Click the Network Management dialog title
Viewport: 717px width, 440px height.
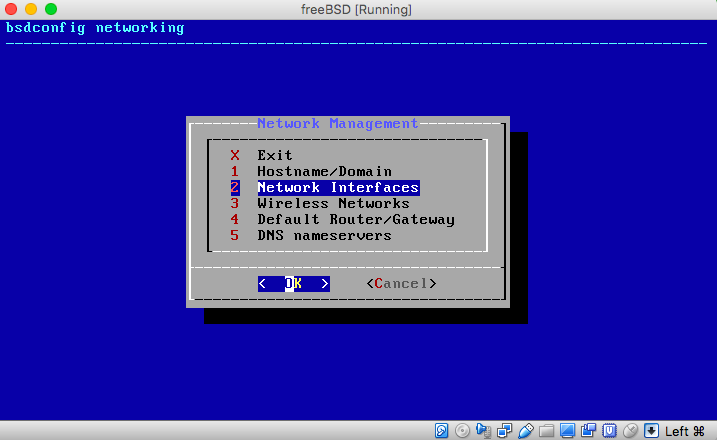337,123
